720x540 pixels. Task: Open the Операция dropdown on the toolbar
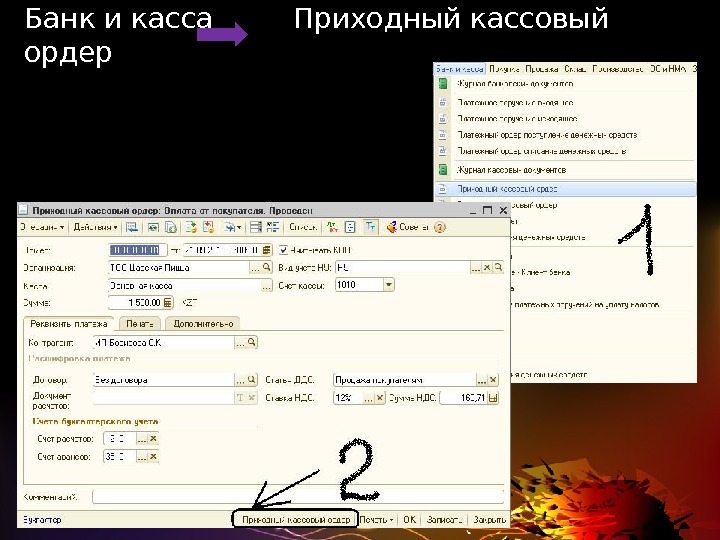tap(42, 227)
